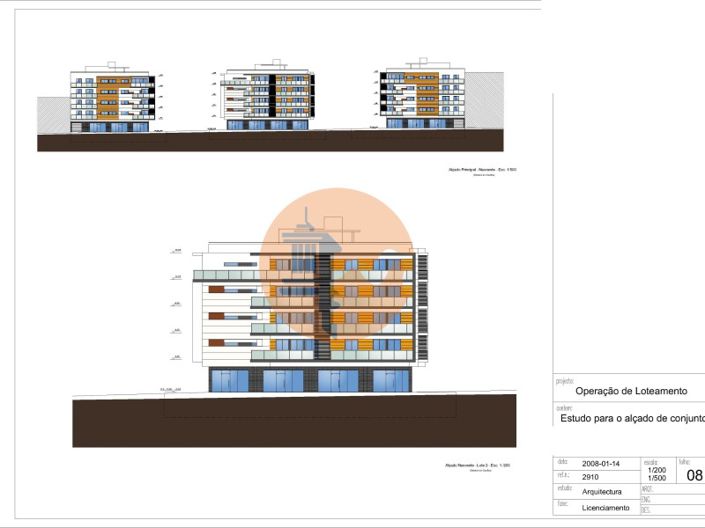Click the 'Licenciamento' phase value

pyautogui.click(x=606, y=508)
